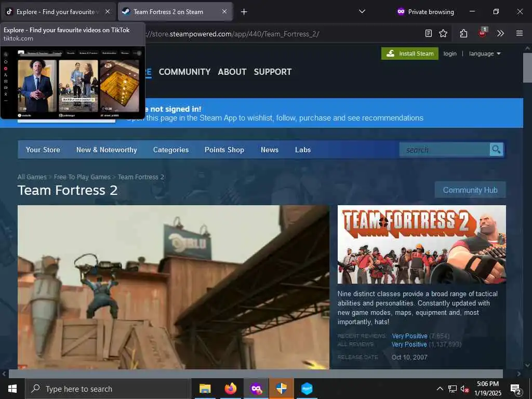Open the Your Store menu
Image resolution: width=532 pixels, height=399 pixels.
point(43,150)
